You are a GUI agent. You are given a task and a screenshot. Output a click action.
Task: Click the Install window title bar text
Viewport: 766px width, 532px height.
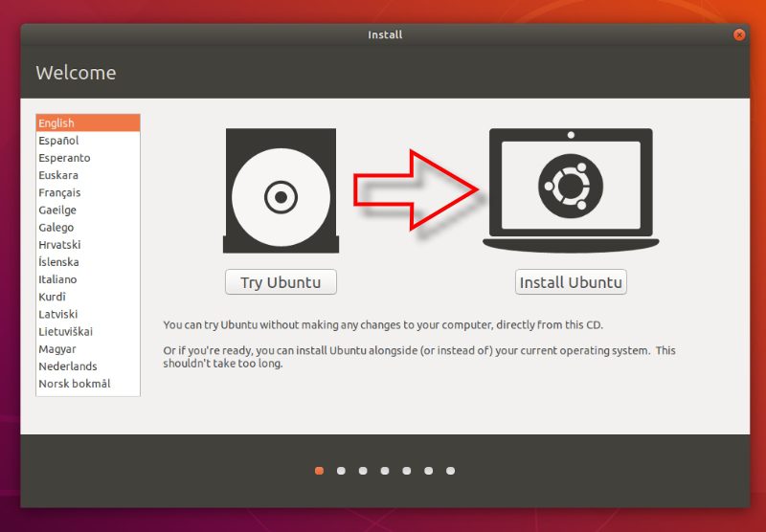(385, 34)
